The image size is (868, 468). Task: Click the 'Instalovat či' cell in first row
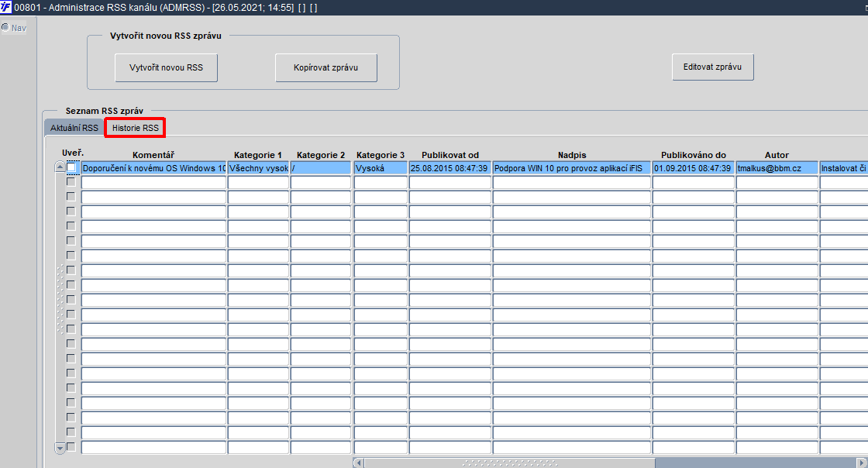pyautogui.click(x=844, y=168)
